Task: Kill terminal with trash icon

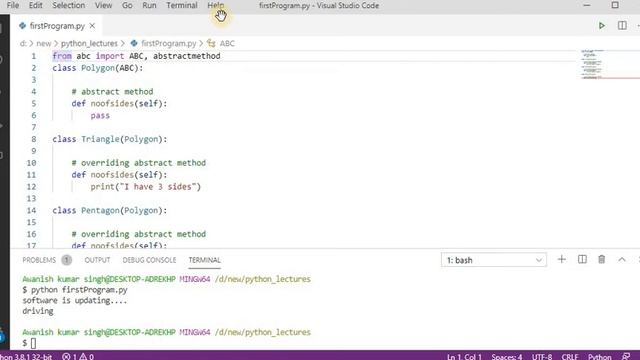Action: coord(602,260)
